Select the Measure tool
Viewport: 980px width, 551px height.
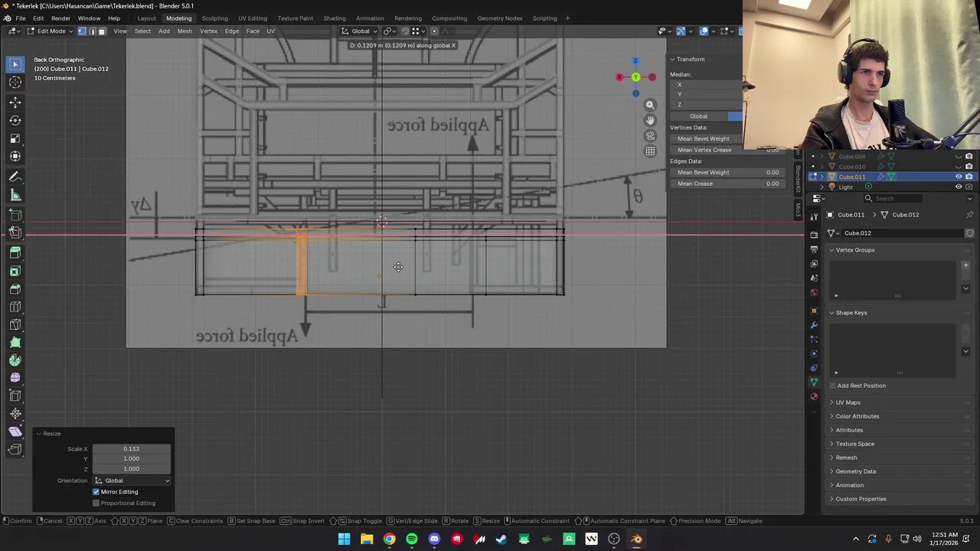[x=15, y=195]
